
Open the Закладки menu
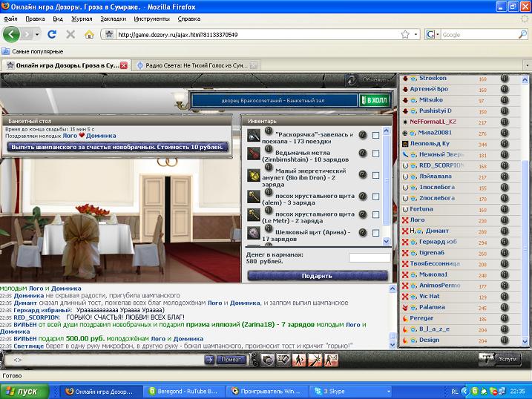point(114,19)
